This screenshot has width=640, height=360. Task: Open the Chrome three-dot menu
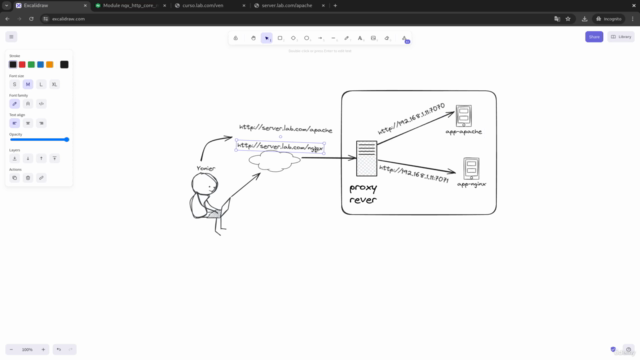point(633,19)
